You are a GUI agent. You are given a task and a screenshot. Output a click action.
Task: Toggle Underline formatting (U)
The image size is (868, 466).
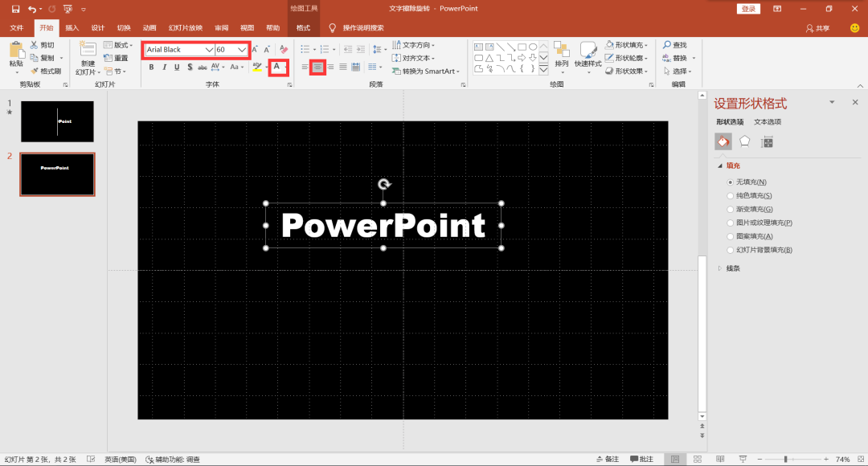(177, 67)
